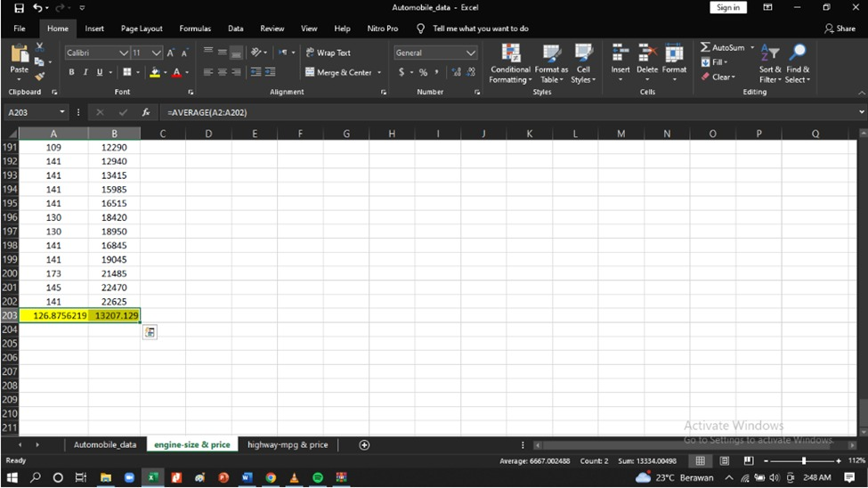The width and height of the screenshot is (868, 488).
Task: Open Merge & Center dropdown arrow
Action: coord(379,72)
